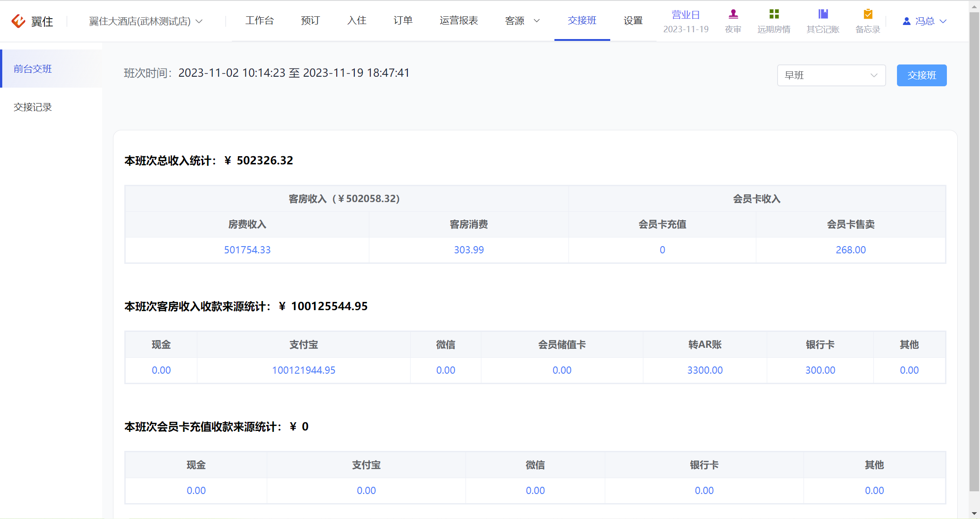Click the 翼住 logo icon

click(18, 21)
